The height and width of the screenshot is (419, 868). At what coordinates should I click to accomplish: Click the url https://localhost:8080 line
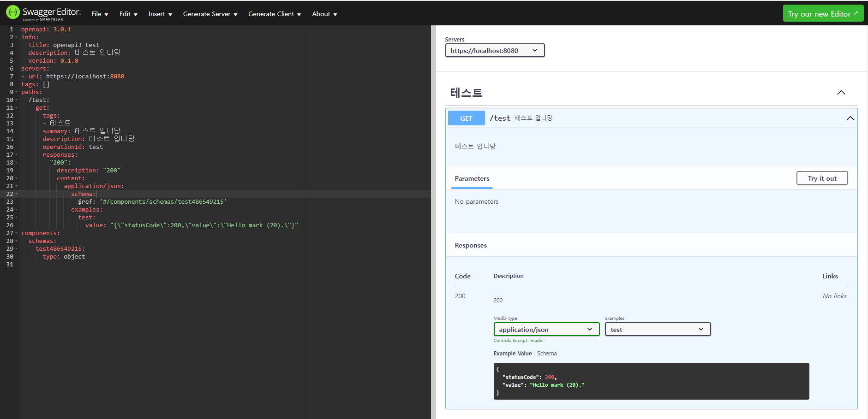73,77
